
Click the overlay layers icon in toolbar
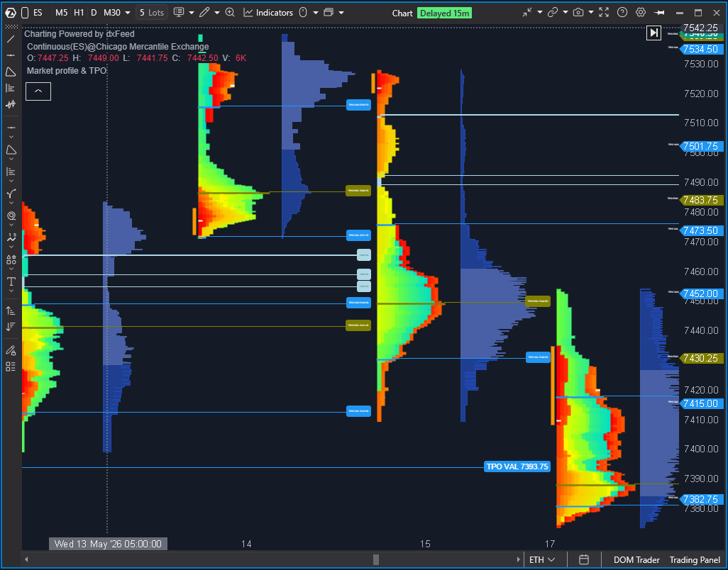coord(329,13)
